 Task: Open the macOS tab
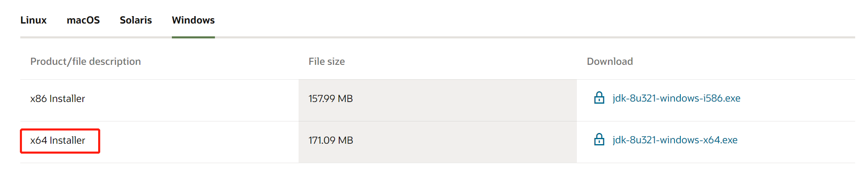(83, 20)
